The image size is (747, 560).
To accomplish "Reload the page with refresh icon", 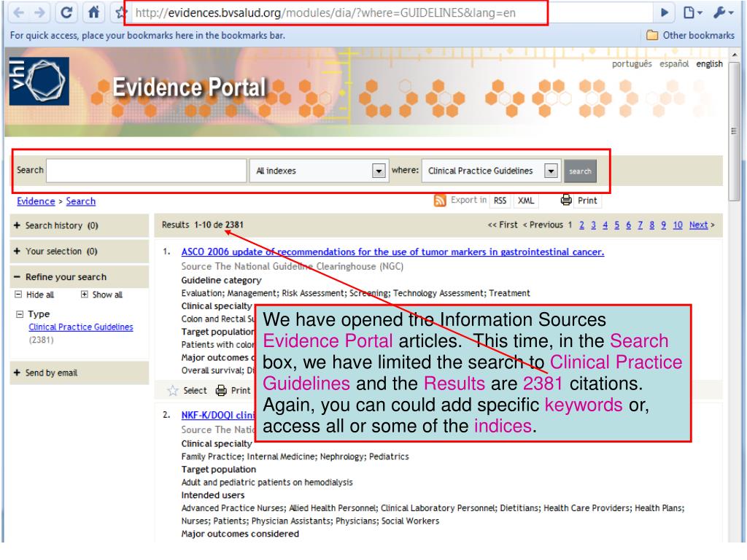I will 66,12.
